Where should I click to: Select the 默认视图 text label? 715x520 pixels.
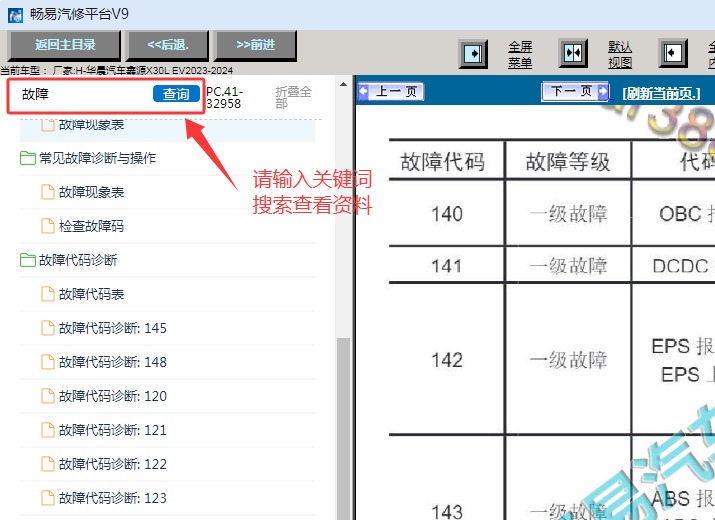(x=620, y=54)
